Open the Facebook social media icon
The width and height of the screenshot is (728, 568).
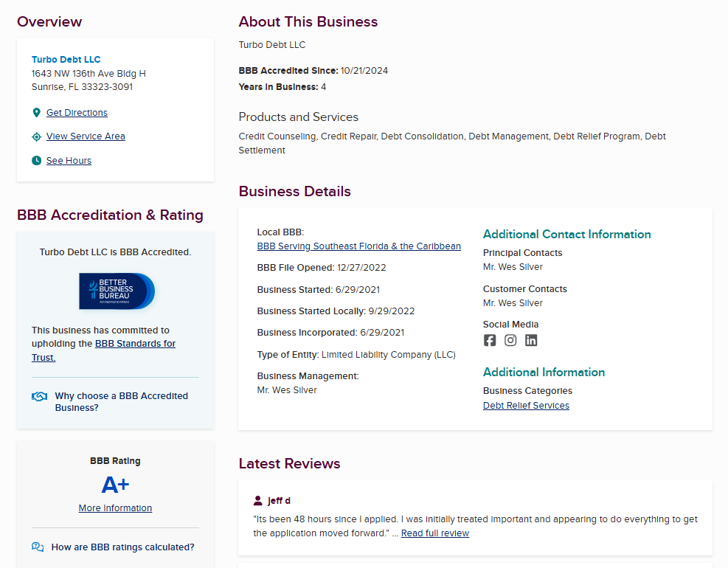[x=490, y=340]
